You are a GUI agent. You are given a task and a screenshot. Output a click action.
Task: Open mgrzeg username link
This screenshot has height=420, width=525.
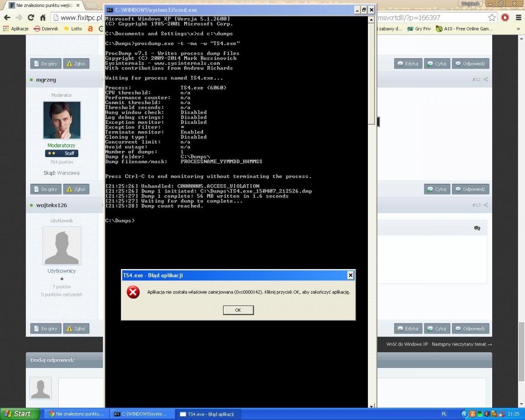pyautogui.click(x=46, y=80)
